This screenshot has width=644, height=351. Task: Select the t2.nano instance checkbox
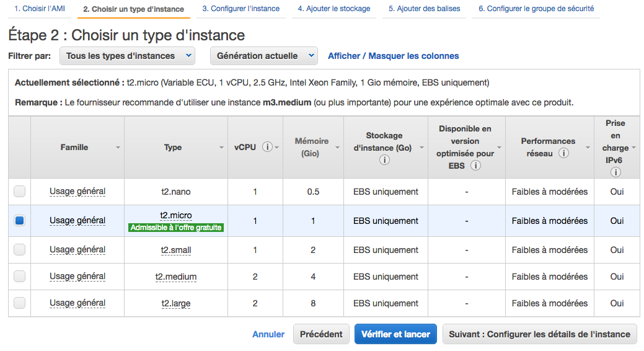[x=20, y=192]
